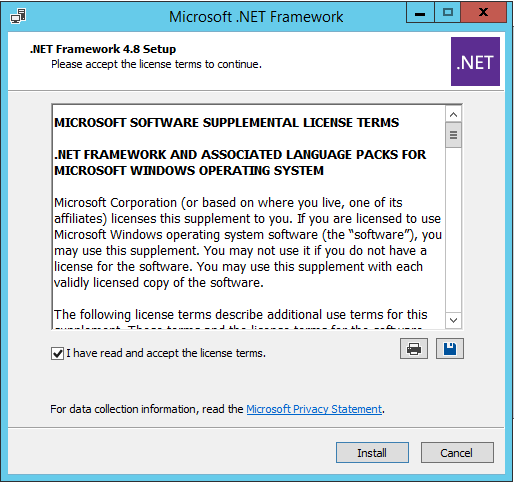Open the installer system icon in title bar
Viewport: 514px width, 483px height.
coord(18,16)
